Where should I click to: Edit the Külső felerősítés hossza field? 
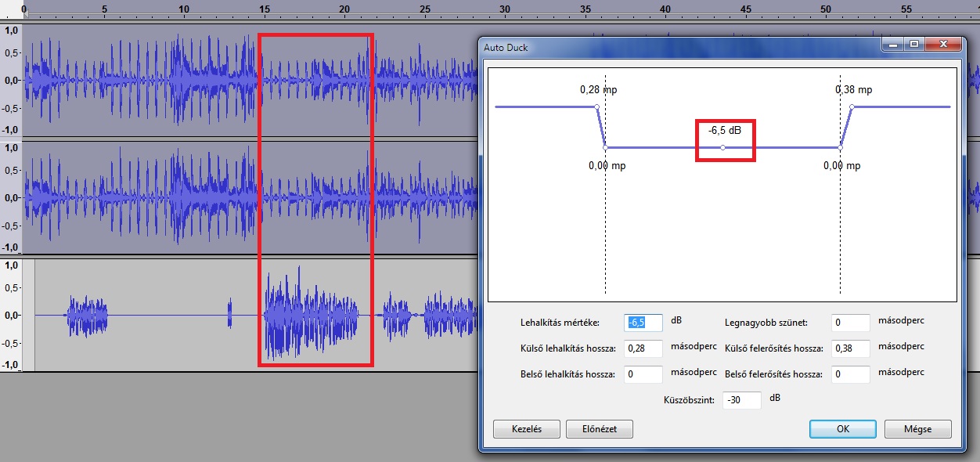[851, 348]
